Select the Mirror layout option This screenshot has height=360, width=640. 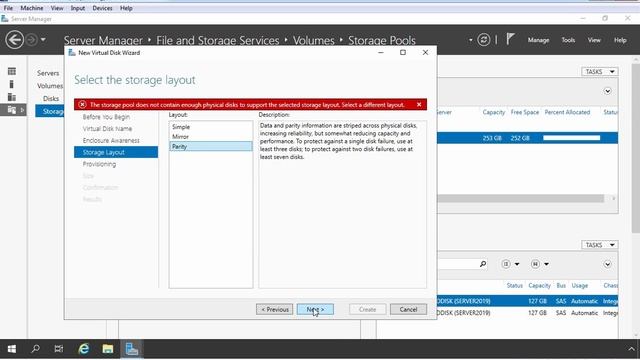pyautogui.click(x=211, y=137)
